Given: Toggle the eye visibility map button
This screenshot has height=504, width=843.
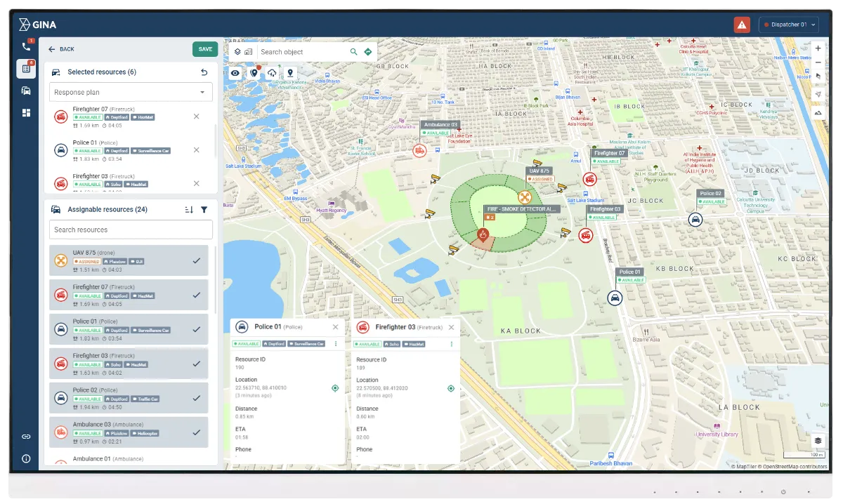Looking at the screenshot, I should point(235,73).
